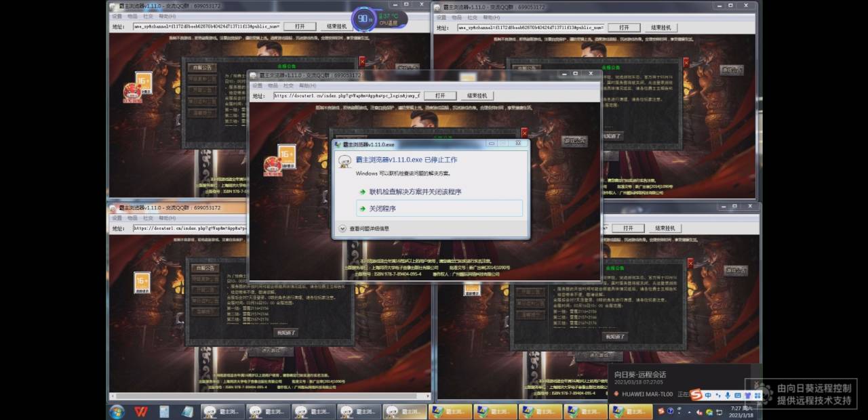Click the Windows Start orb

point(117,411)
